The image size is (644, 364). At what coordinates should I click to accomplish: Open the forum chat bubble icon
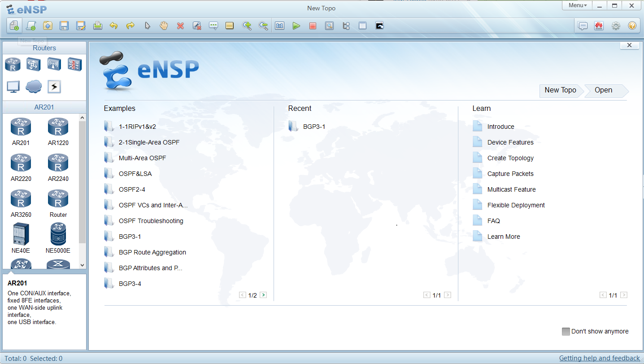pos(583,26)
